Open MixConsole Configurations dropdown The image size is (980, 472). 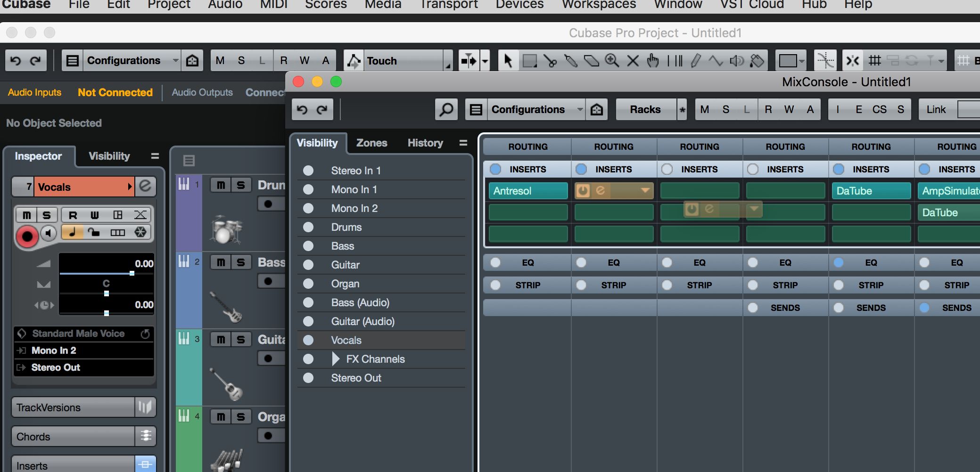click(x=537, y=110)
